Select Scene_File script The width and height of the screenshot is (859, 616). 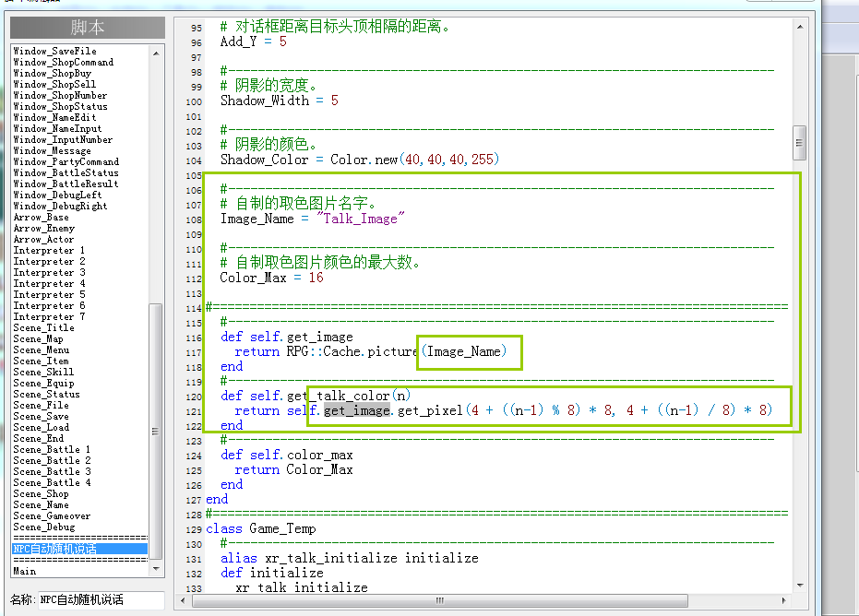(42, 405)
